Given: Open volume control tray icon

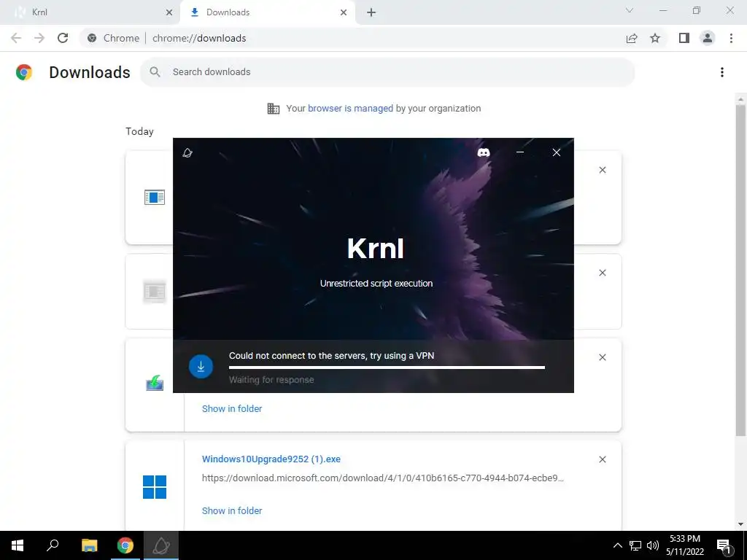Looking at the screenshot, I should tap(653, 545).
